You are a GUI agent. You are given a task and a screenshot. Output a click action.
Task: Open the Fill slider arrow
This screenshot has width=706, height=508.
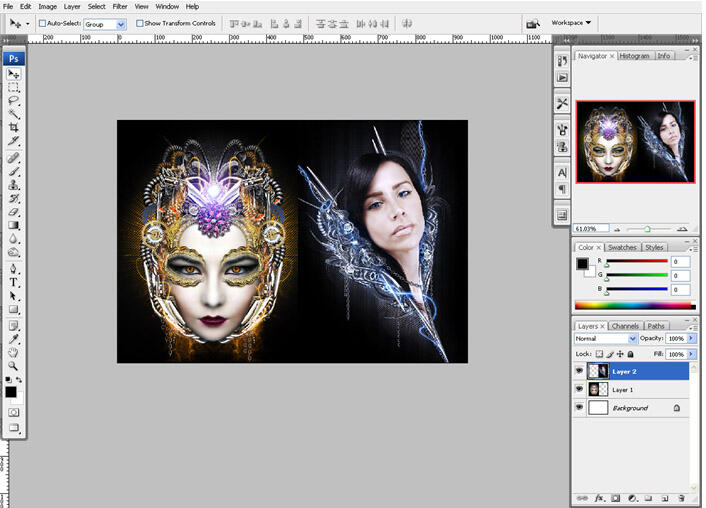point(692,354)
